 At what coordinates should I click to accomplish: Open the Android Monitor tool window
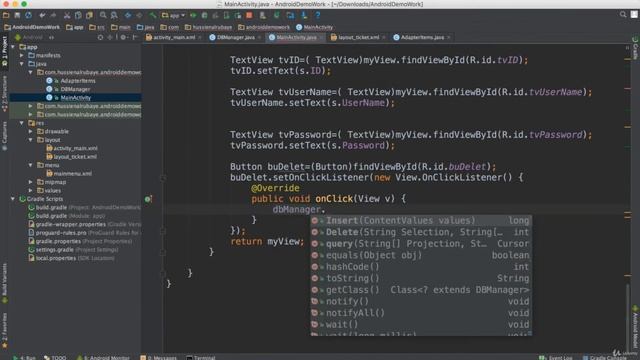[x=103, y=358]
